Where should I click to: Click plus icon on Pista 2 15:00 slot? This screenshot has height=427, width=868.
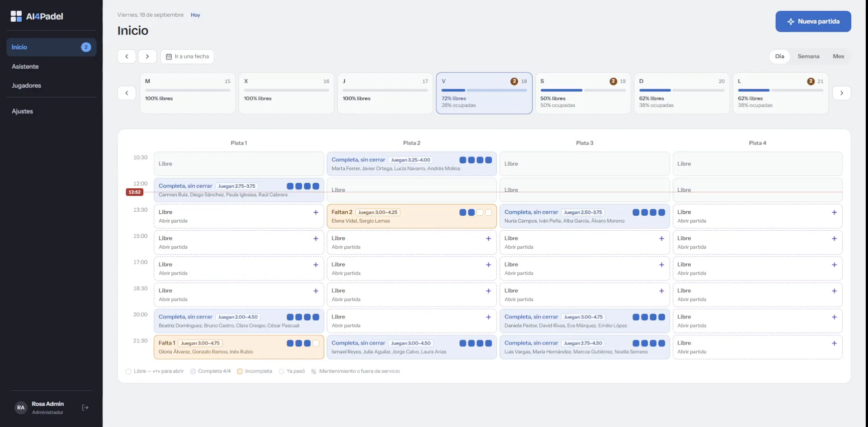pyautogui.click(x=488, y=238)
